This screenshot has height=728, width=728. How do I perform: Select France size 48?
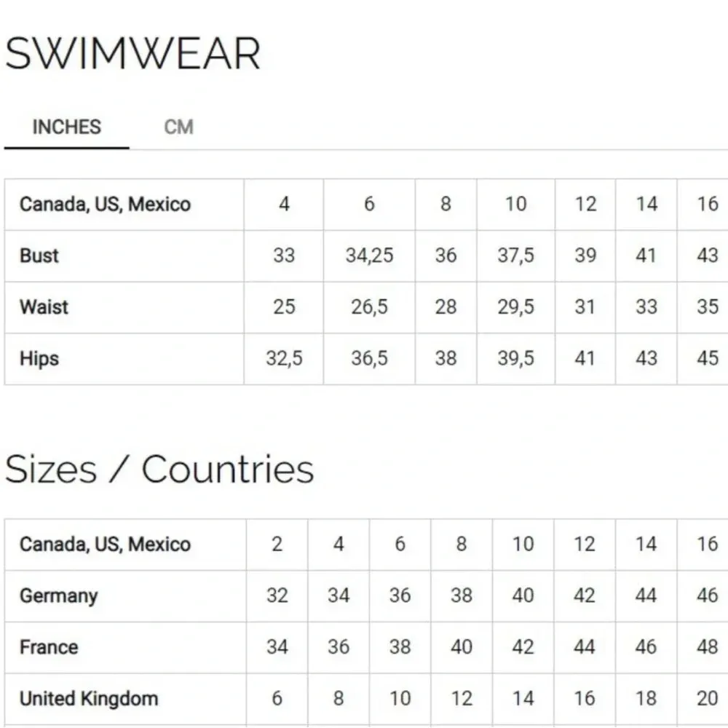[x=704, y=646]
